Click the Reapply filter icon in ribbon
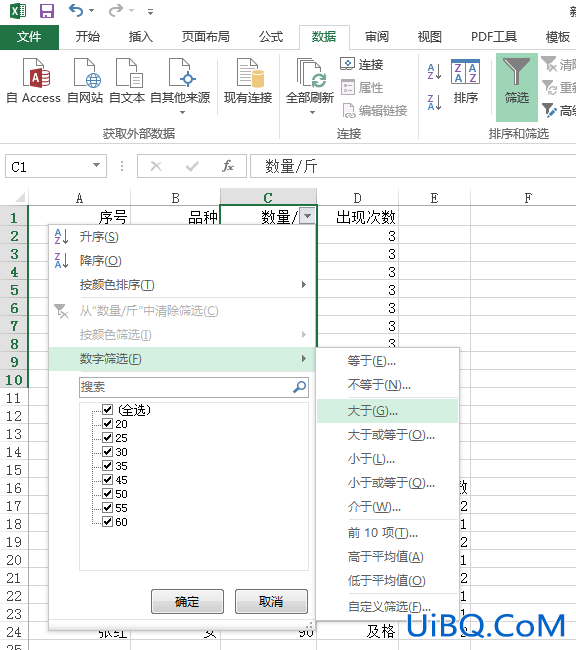576x650 pixels. [x=549, y=87]
